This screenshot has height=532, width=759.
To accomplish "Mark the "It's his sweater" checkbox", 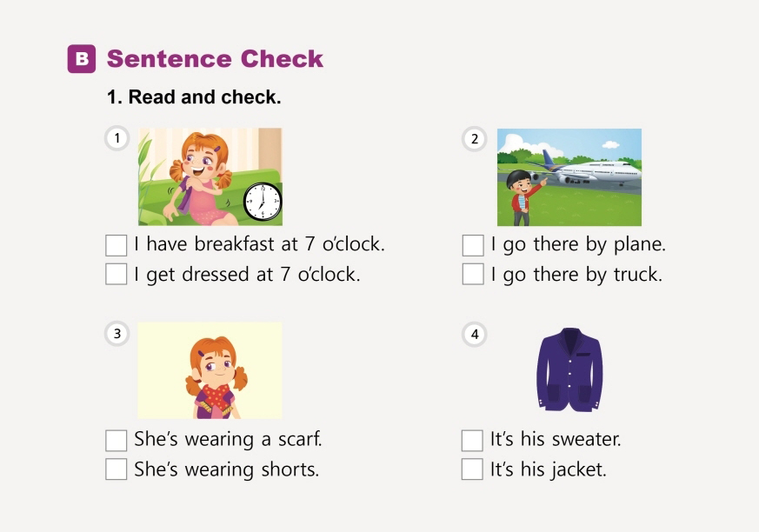I will 472,440.
